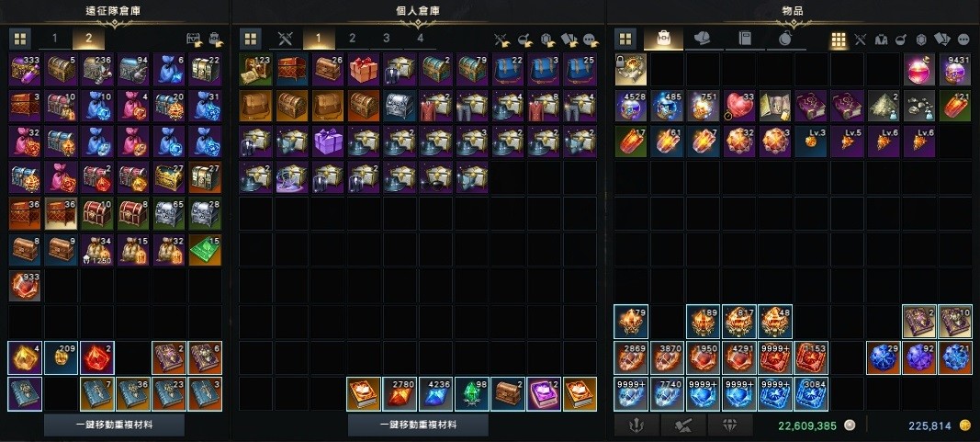This screenshot has width=980, height=442.
Task: Toggle grid layout button in personal storage
Action: tap(250, 40)
